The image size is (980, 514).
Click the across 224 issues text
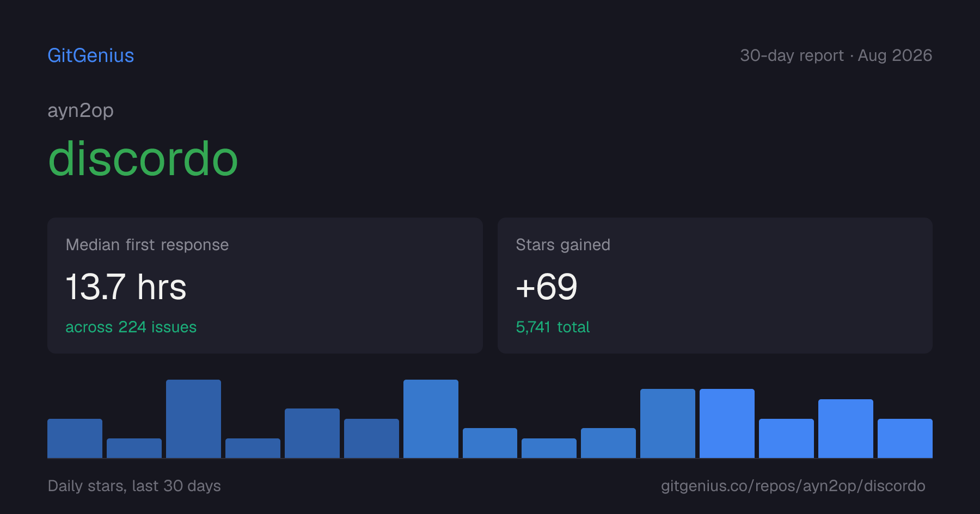131,327
